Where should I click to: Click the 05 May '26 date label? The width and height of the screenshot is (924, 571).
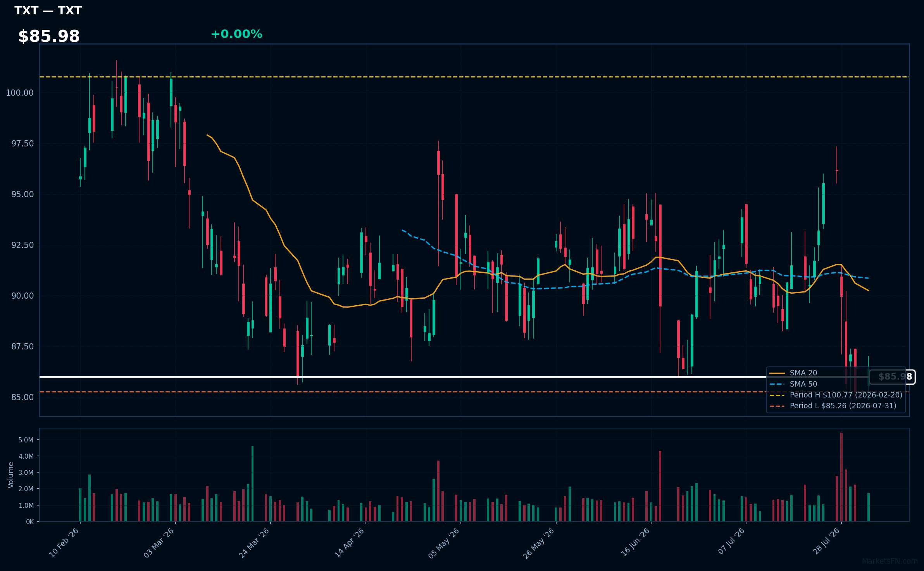[x=444, y=543]
